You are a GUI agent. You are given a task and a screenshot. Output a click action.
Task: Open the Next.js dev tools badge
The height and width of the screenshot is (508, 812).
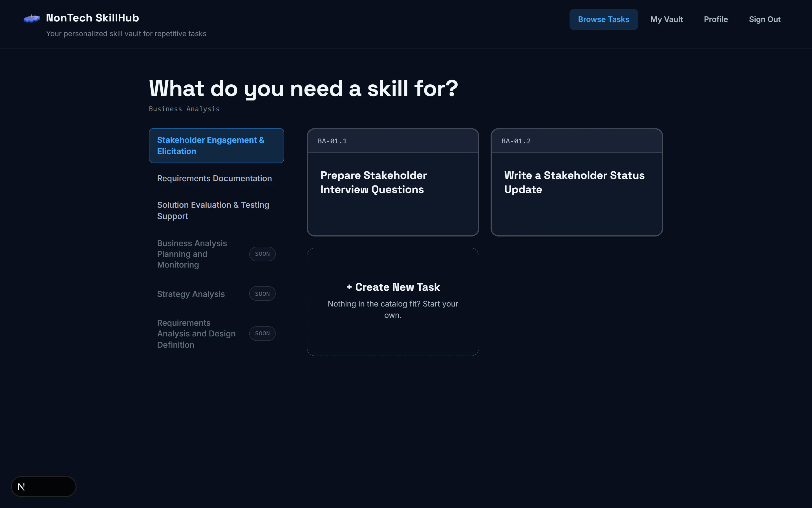click(x=44, y=486)
